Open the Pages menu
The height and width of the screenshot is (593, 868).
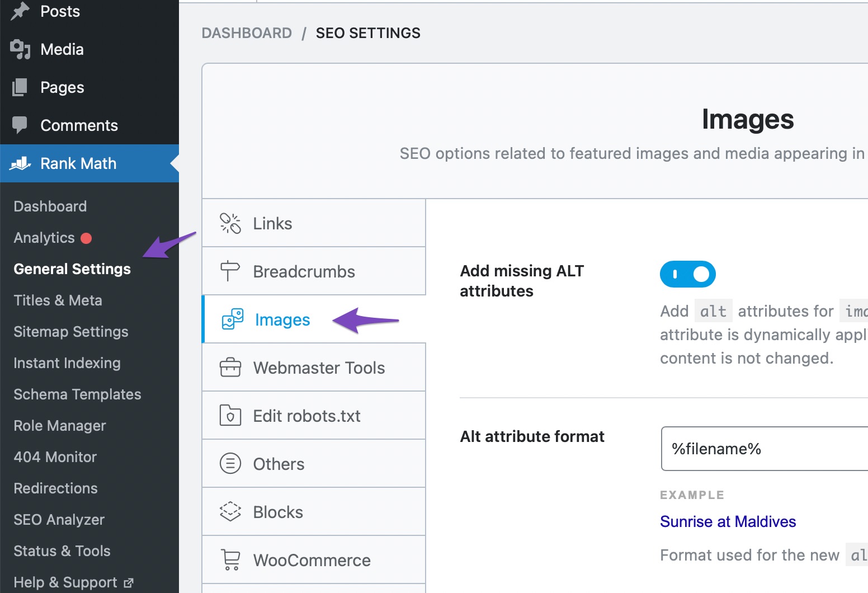point(89,87)
